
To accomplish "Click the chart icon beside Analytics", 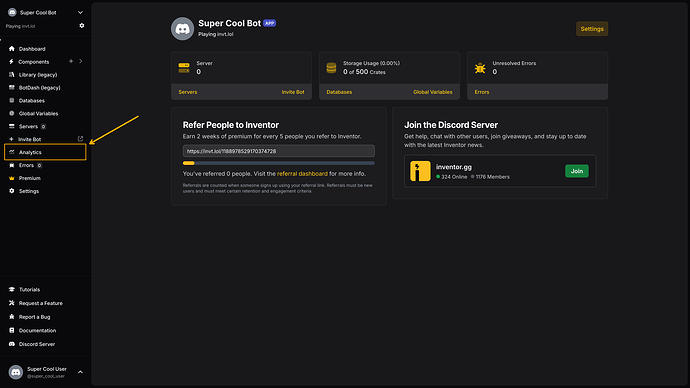I will pos(12,152).
